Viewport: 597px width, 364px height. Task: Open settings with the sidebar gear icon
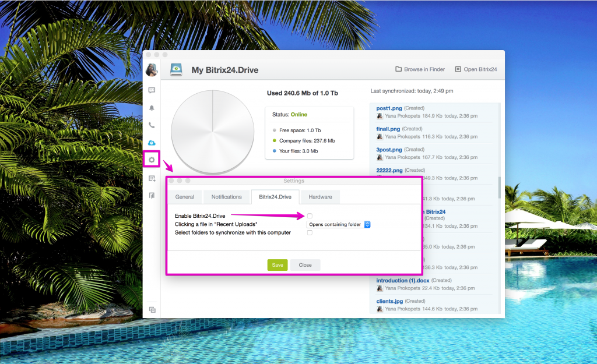tap(152, 160)
